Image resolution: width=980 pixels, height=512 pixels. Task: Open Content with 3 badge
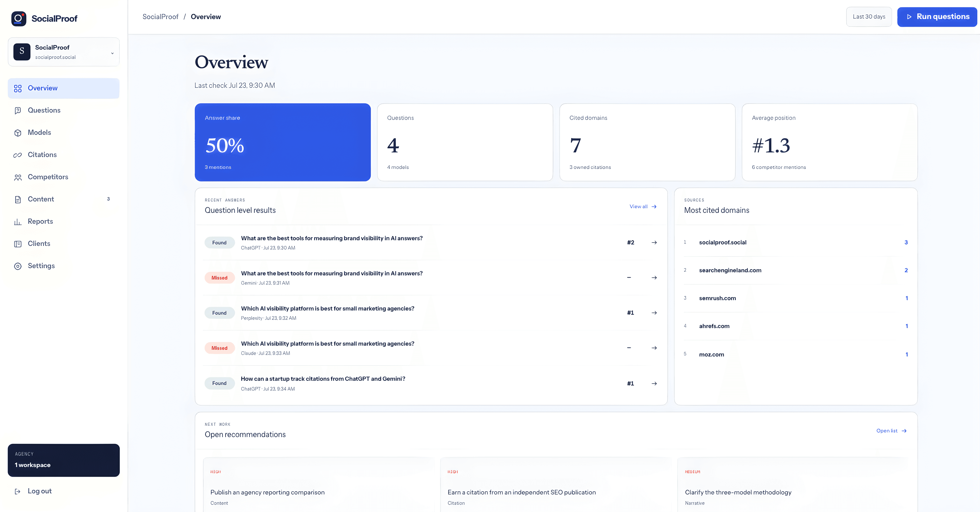64,199
